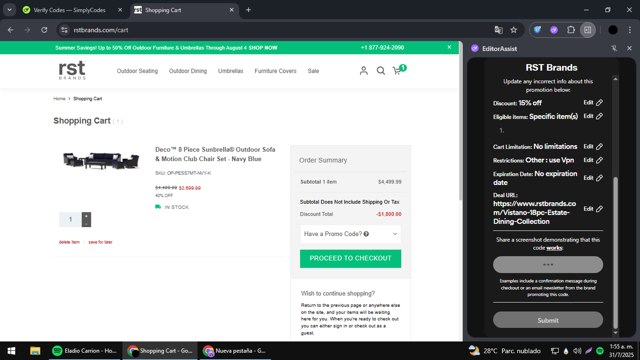Click the Home breadcrumb link

coord(59,99)
